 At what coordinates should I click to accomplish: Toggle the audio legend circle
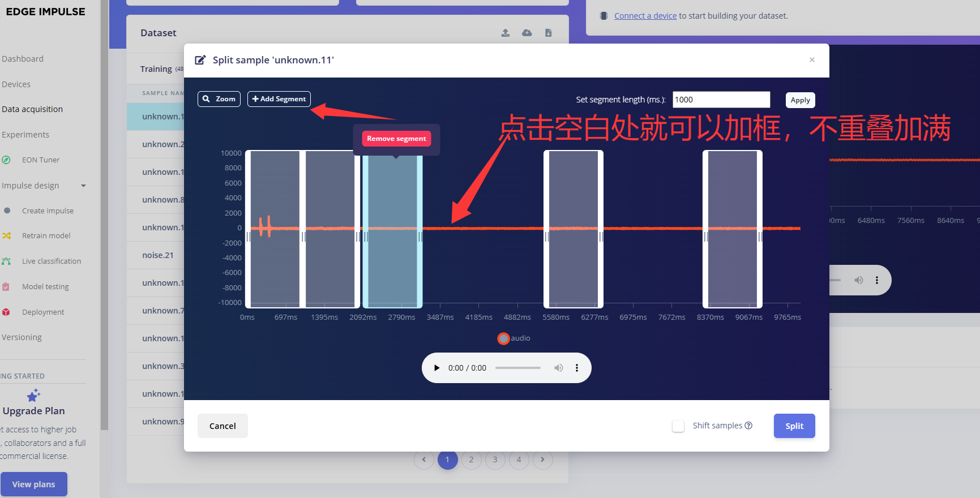tap(503, 338)
